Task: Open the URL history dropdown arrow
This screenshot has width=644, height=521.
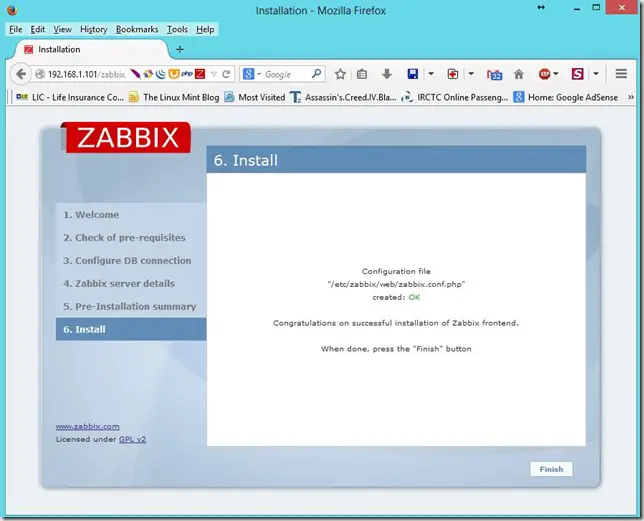Action: click(214, 74)
